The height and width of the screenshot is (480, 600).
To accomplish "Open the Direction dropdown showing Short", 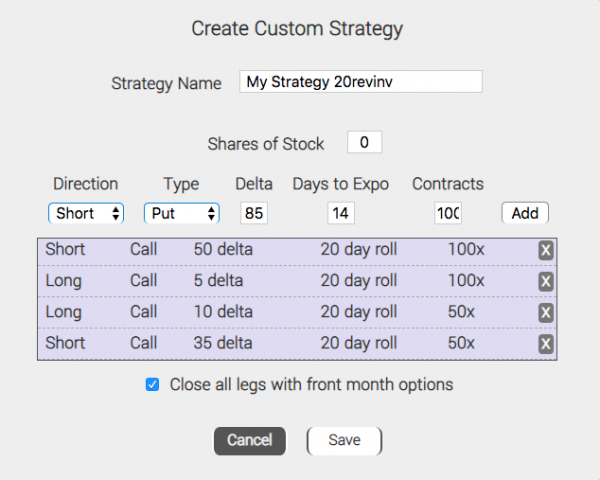I will coord(86,213).
